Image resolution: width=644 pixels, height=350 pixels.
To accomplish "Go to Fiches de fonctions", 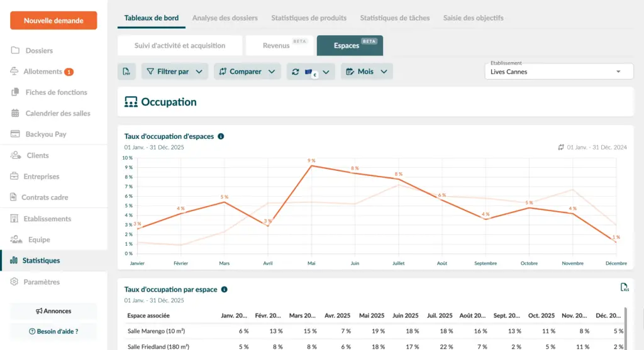I will [x=56, y=92].
